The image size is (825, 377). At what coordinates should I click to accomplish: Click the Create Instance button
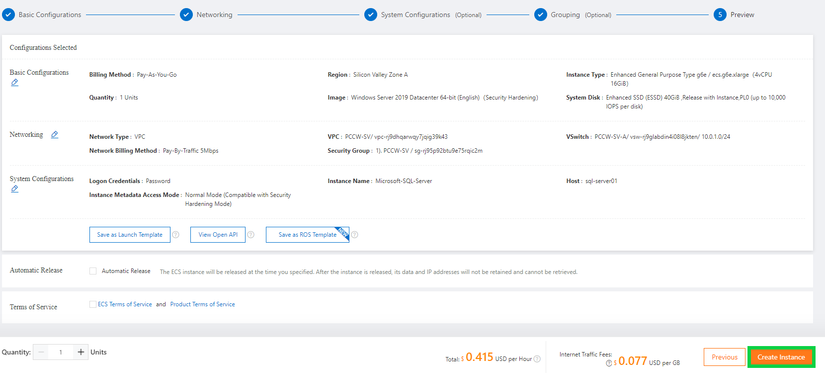[x=781, y=357]
